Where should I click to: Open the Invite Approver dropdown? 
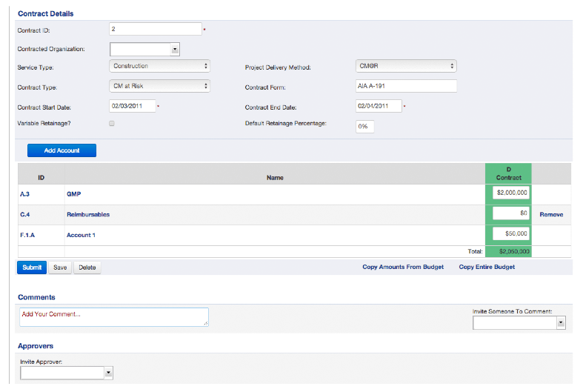click(67, 373)
